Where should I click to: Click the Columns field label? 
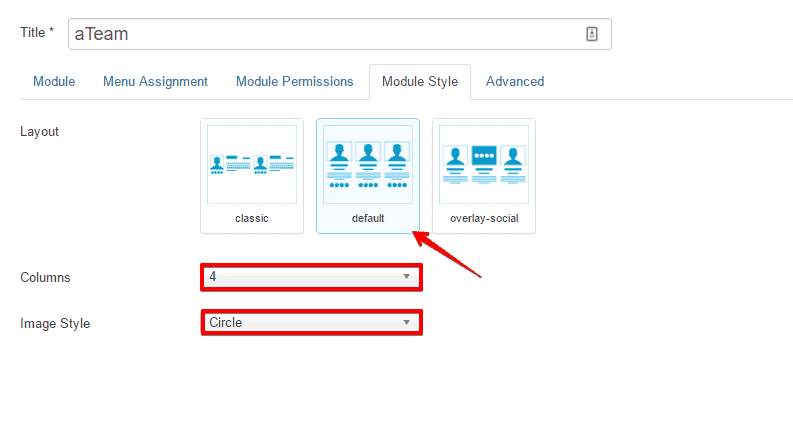pos(45,277)
